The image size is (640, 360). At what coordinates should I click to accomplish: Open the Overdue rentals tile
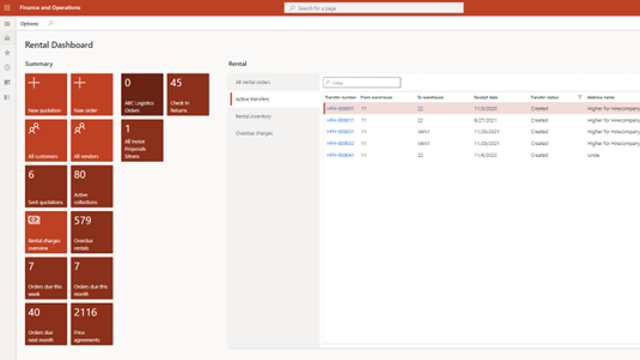(92, 232)
